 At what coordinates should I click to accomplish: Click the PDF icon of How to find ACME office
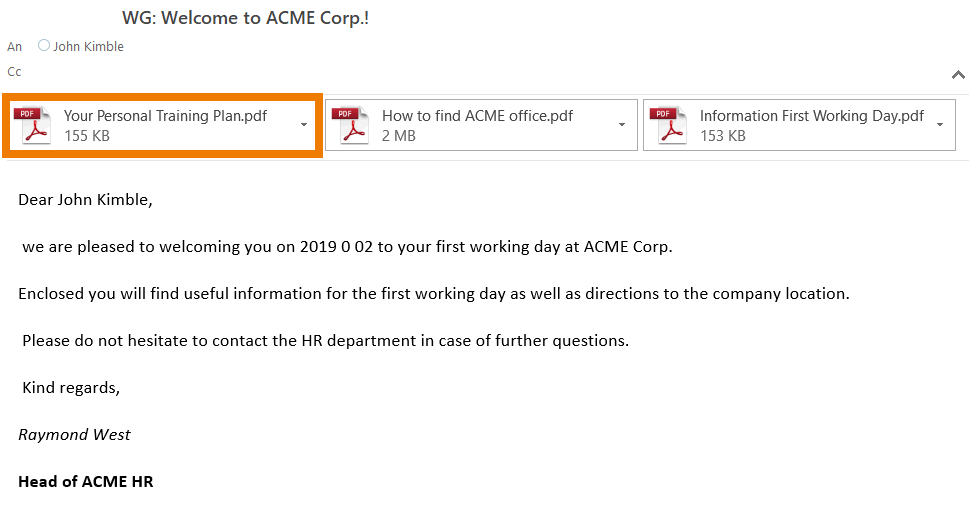355,125
